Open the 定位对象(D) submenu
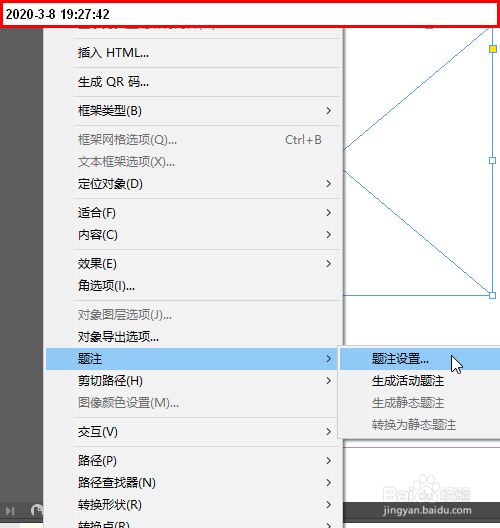 coord(193,184)
